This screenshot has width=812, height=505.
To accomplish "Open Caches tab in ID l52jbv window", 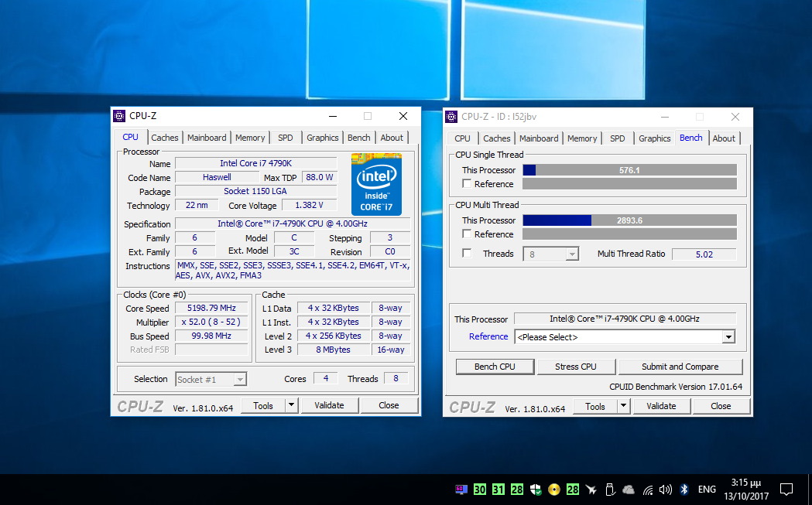I will 497,138.
